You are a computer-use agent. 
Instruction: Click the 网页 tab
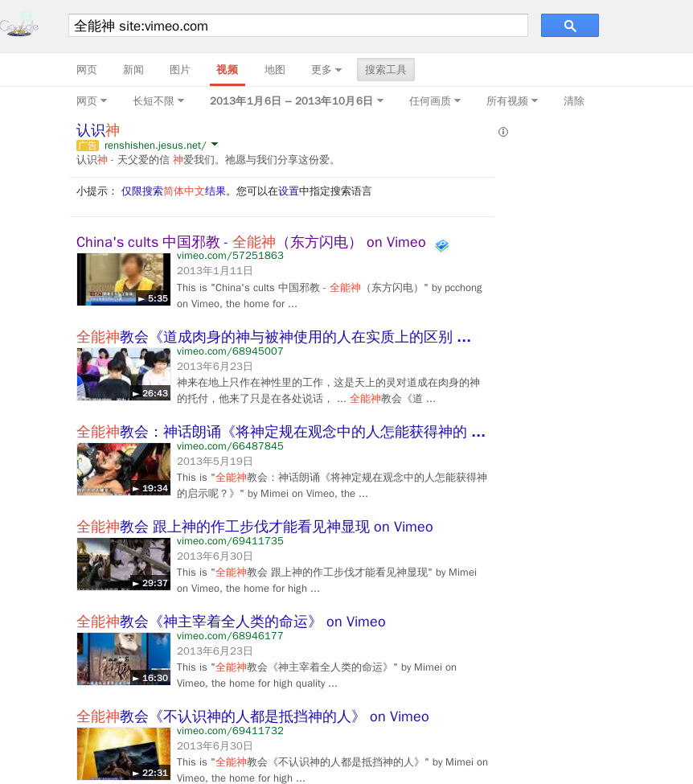point(86,70)
